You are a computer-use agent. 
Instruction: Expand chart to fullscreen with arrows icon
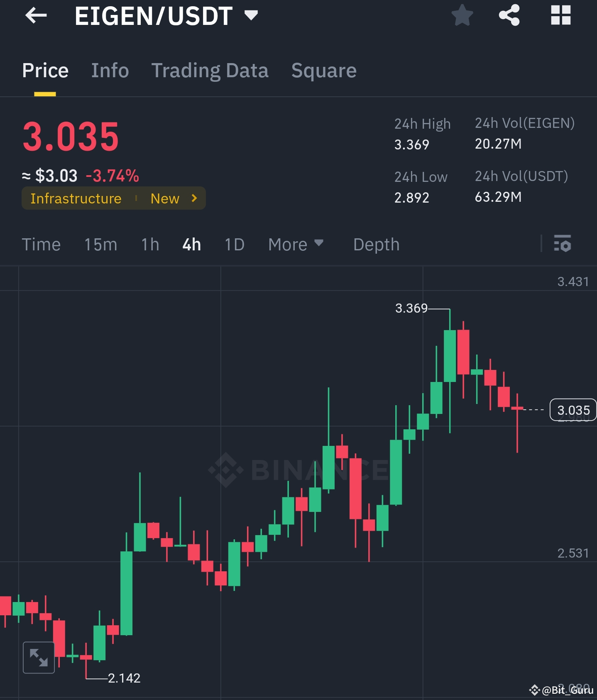click(x=39, y=657)
